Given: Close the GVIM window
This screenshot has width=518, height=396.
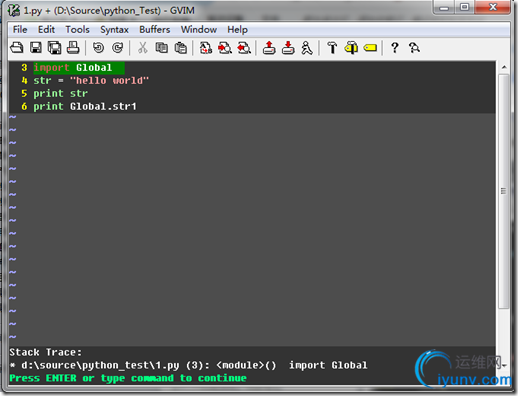Looking at the screenshot, I should pyautogui.click(x=493, y=7).
